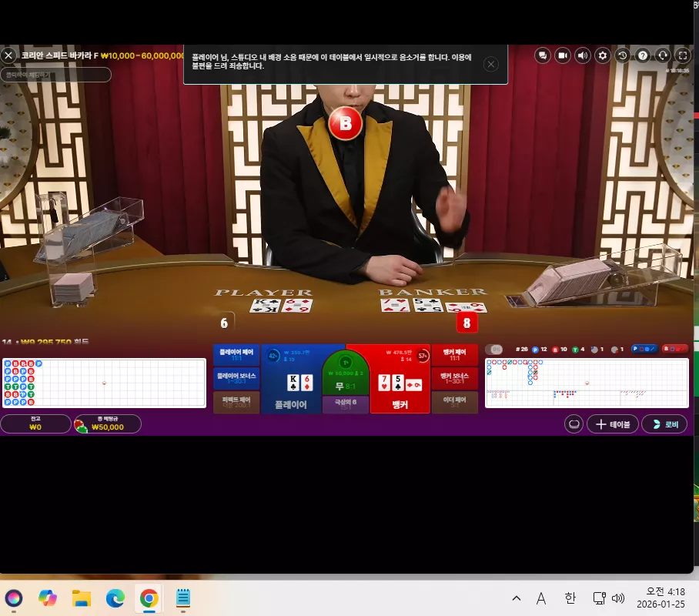This screenshot has width=699, height=616.
Task: Open the bead road scoreboard
Action: (x=104, y=383)
